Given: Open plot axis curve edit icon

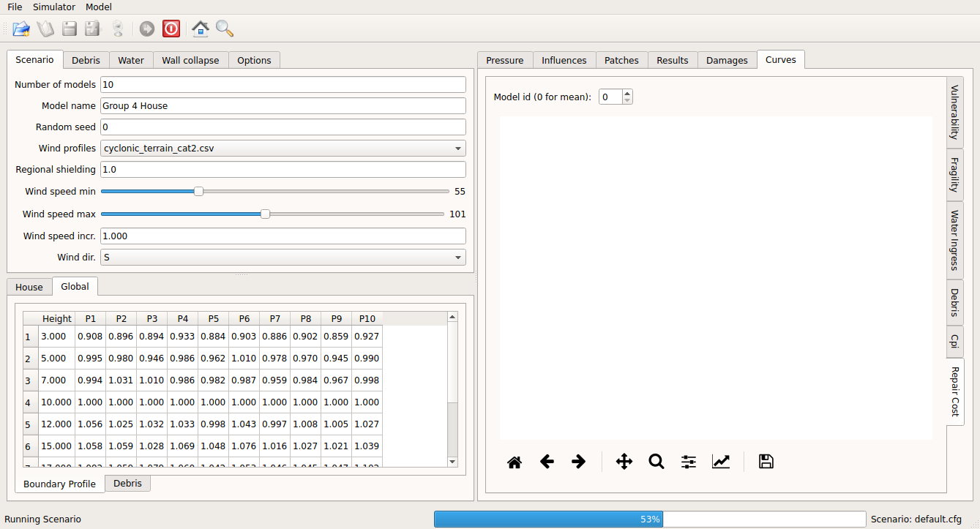Looking at the screenshot, I should pyautogui.click(x=721, y=462).
